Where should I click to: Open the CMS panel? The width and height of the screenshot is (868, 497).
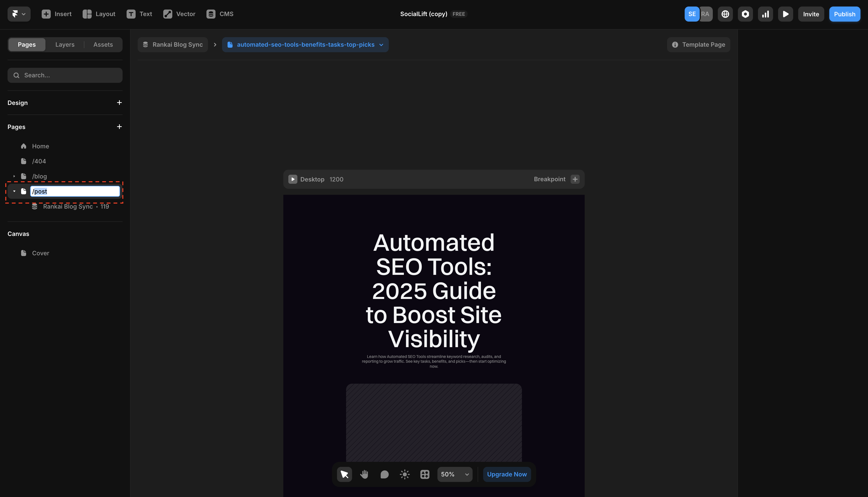click(x=220, y=14)
